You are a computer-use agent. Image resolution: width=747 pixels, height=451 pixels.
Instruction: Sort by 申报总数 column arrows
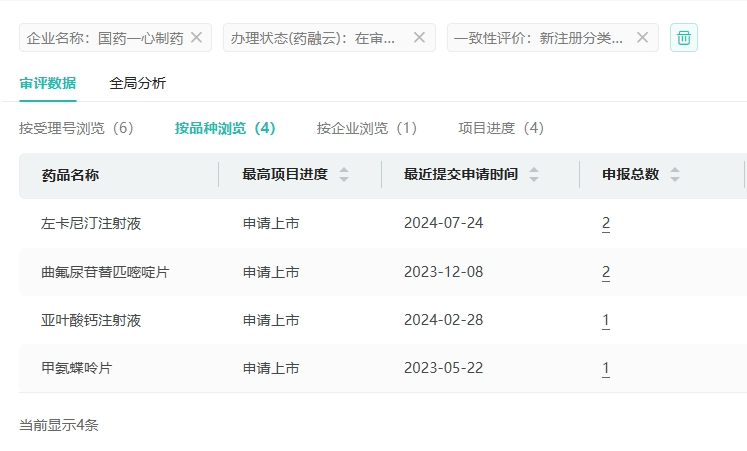click(x=675, y=175)
